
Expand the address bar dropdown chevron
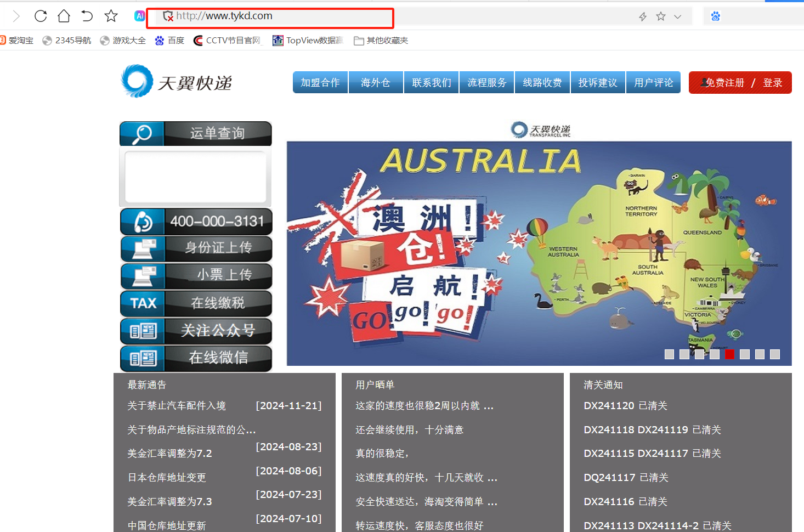(x=678, y=16)
